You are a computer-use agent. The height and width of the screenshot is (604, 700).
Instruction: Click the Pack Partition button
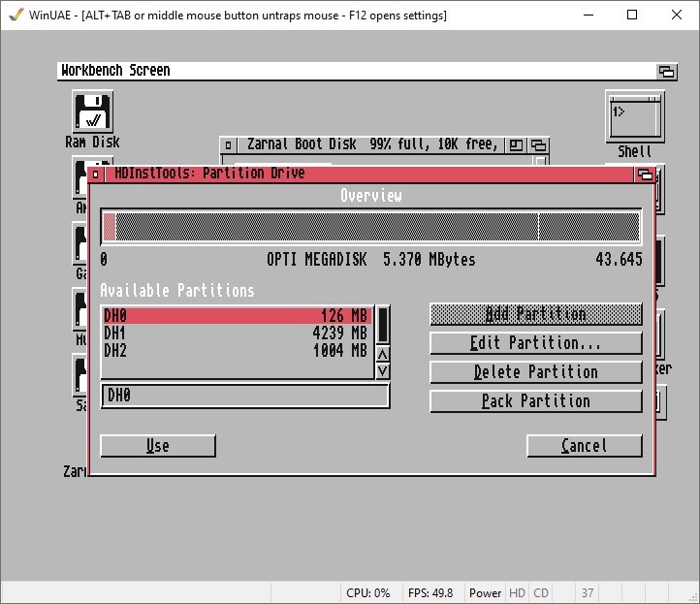click(x=536, y=400)
